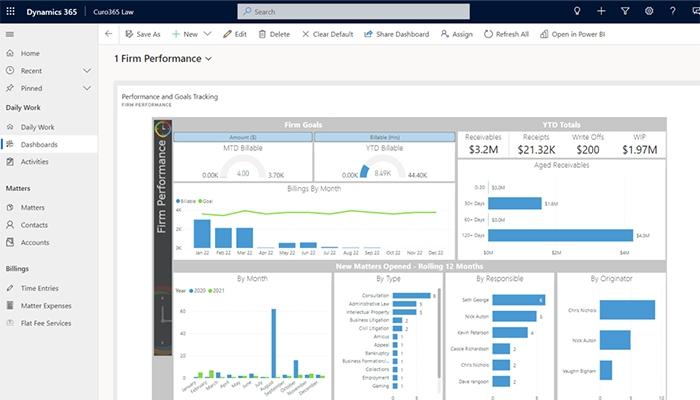Expand the Recent chevron

click(87, 71)
